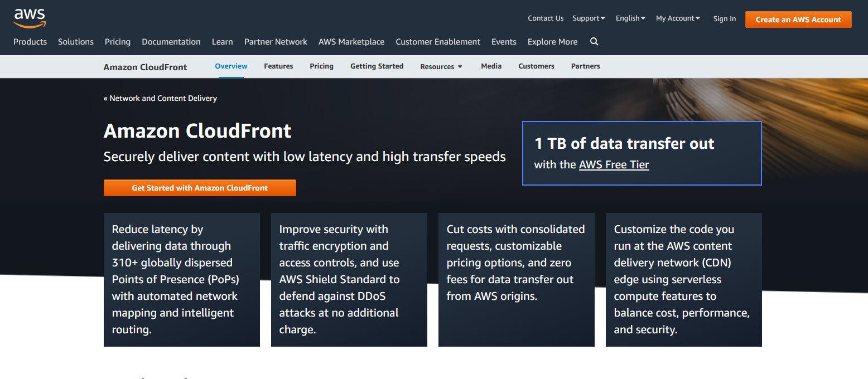Go to the Partners tab
The width and height of the screenshot is (868, 379).
[x=586, y=66]
